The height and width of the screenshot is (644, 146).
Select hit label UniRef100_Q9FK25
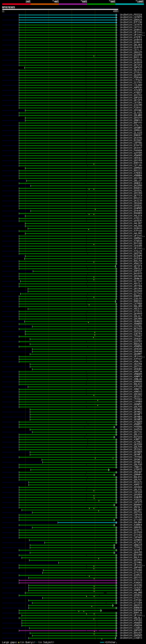point(131,67)
